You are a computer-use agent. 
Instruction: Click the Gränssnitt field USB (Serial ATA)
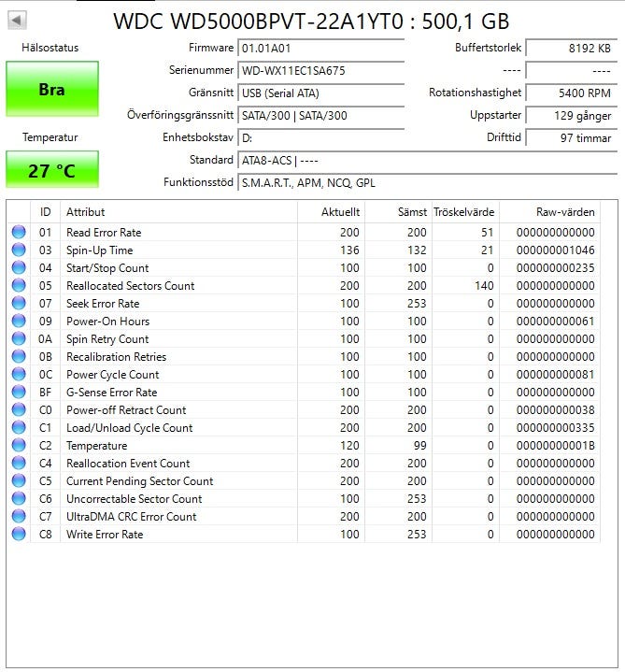pyautogui.click(x=320, y=93)
